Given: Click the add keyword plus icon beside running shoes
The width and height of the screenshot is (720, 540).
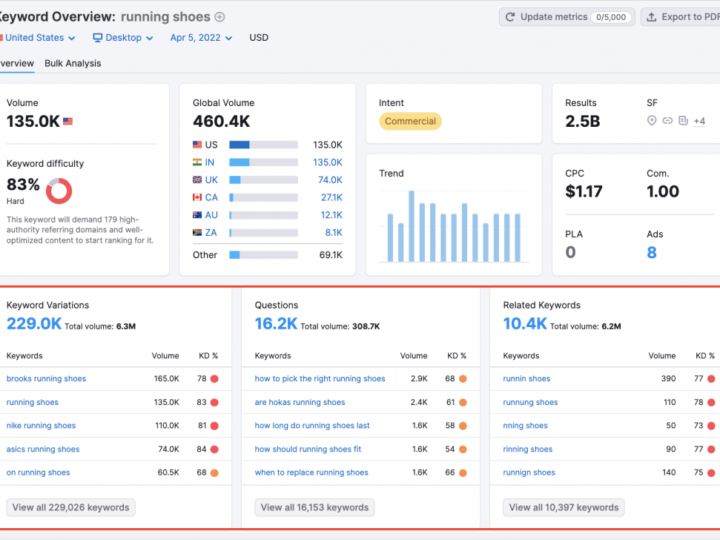Looking at the screenshot, I should tap(220, 17).
